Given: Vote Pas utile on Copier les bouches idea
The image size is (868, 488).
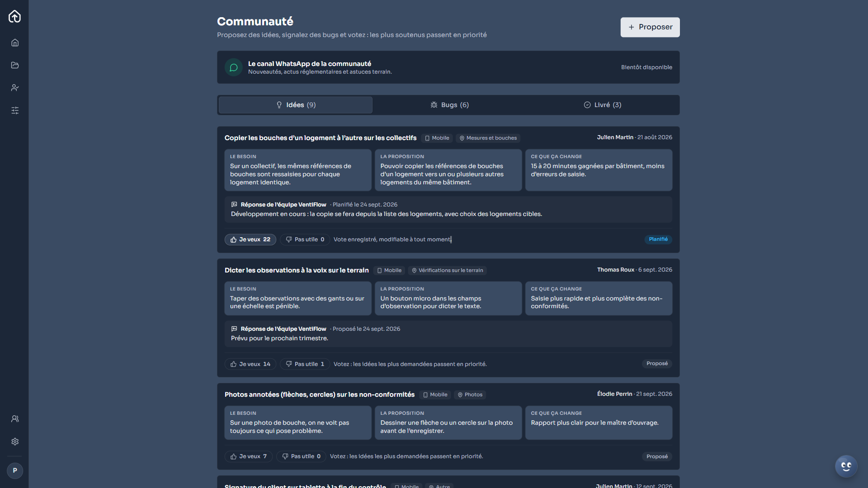Looking at the screenshot, I should point(305,239).
